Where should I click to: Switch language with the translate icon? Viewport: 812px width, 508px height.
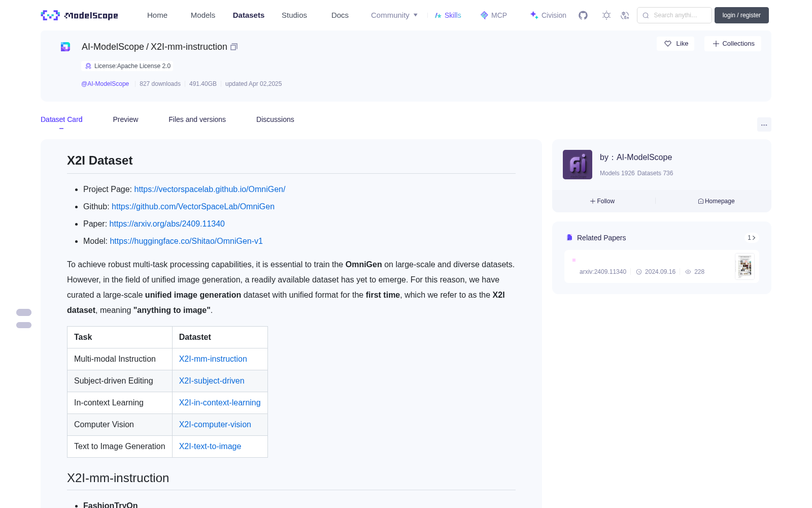(x=625, y=15)
